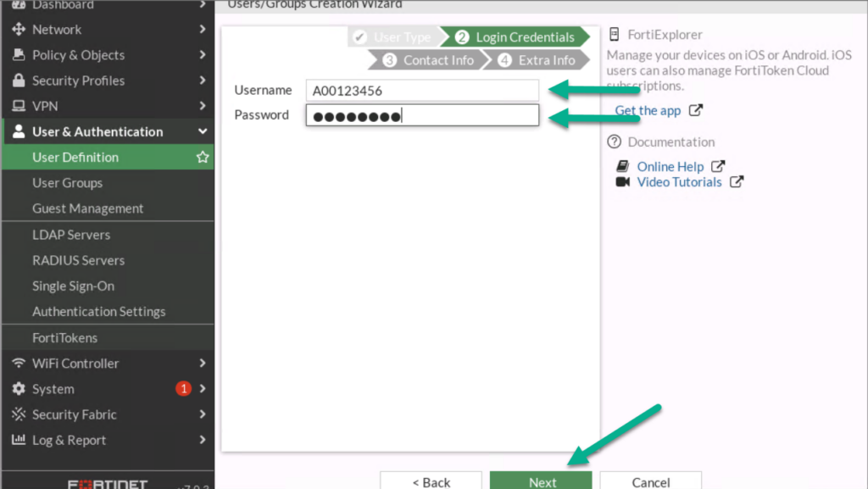This screenshot has height=489, width=868.
Task: Click the Fortinet logo at sidebar bottom
Action: (108, 484)
